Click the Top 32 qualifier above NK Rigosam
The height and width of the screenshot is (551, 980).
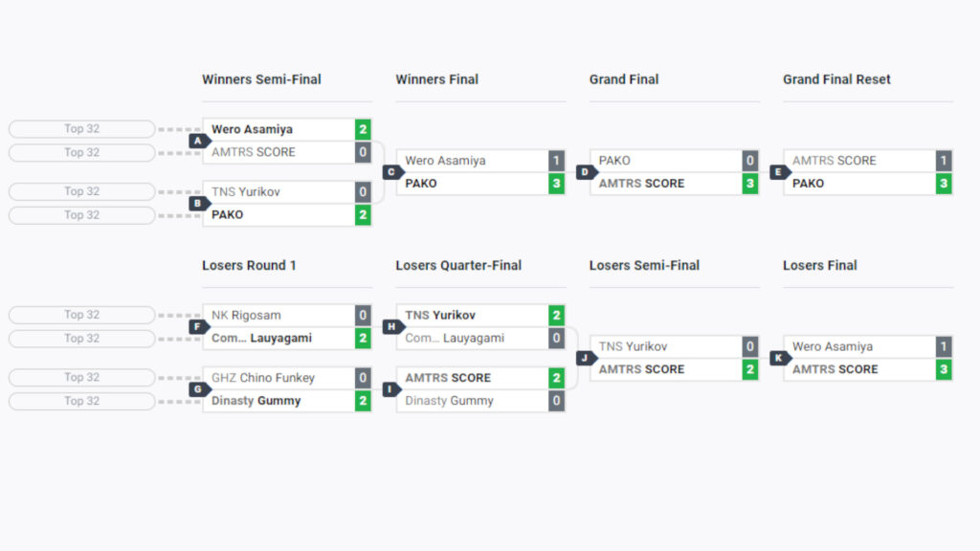pos(81,315)
